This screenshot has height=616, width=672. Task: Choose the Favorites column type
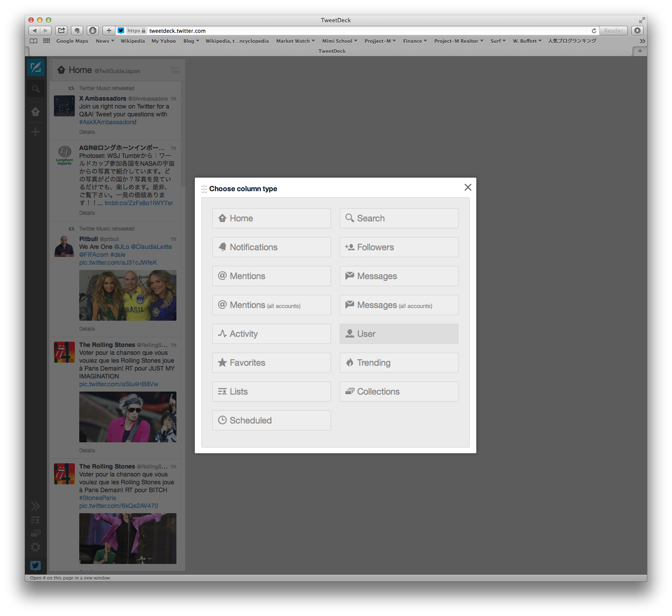271,363
